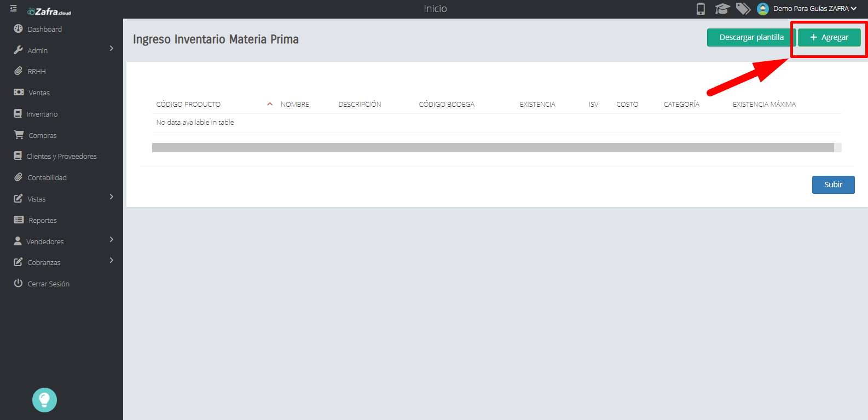Viewport: 868px width, 420px height.
Task: Sort by the Existencia column header
Action: [x=537, y=105]
